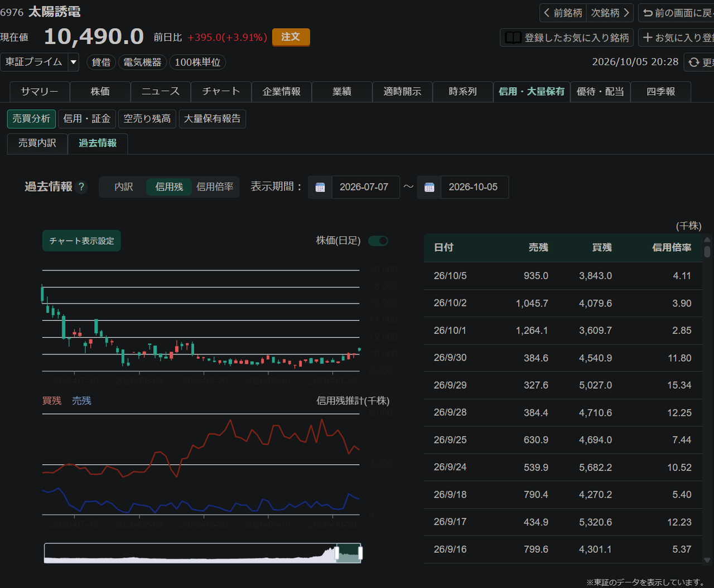Click the plus icon to add favorite
The height and width of the screenshot is (588, 714).
[x=648, y=37]
